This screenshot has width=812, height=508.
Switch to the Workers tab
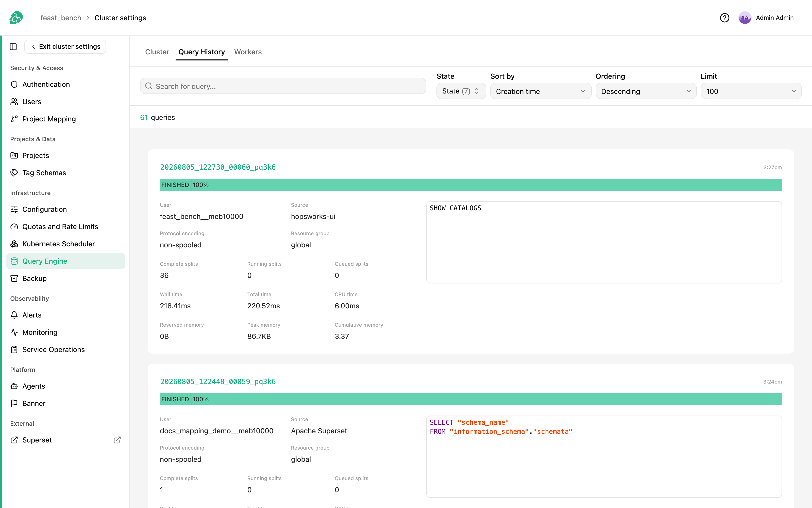coord(248,52)
